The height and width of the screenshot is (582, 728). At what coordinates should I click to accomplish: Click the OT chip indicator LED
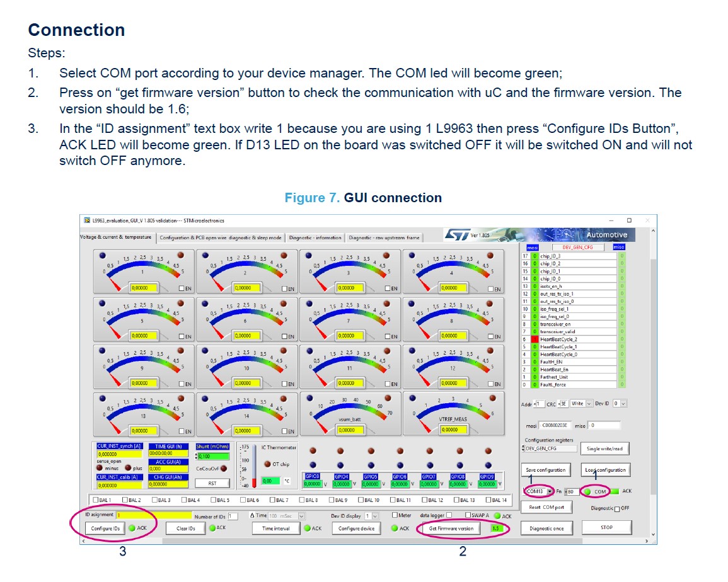tap(267, 465)
